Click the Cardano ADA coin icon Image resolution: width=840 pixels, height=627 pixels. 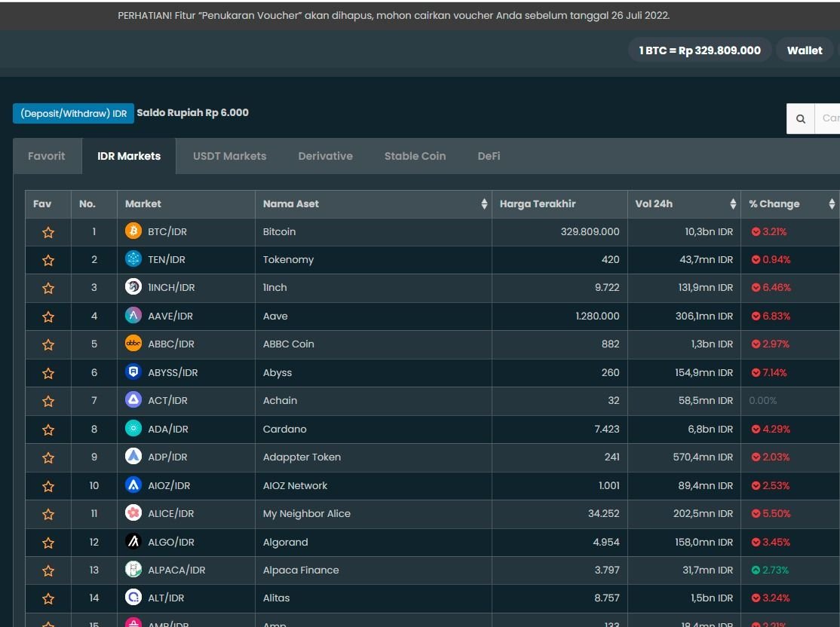(133, 429)
